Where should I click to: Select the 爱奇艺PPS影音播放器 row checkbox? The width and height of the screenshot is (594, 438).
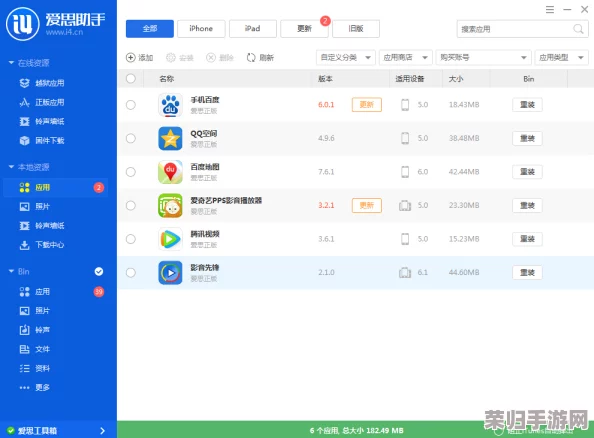(131, 205)
